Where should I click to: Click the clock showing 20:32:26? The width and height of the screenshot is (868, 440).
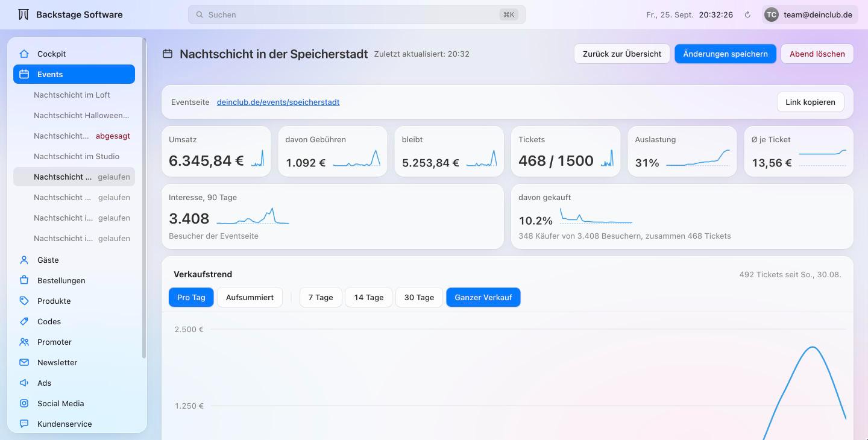pos(716,14)
